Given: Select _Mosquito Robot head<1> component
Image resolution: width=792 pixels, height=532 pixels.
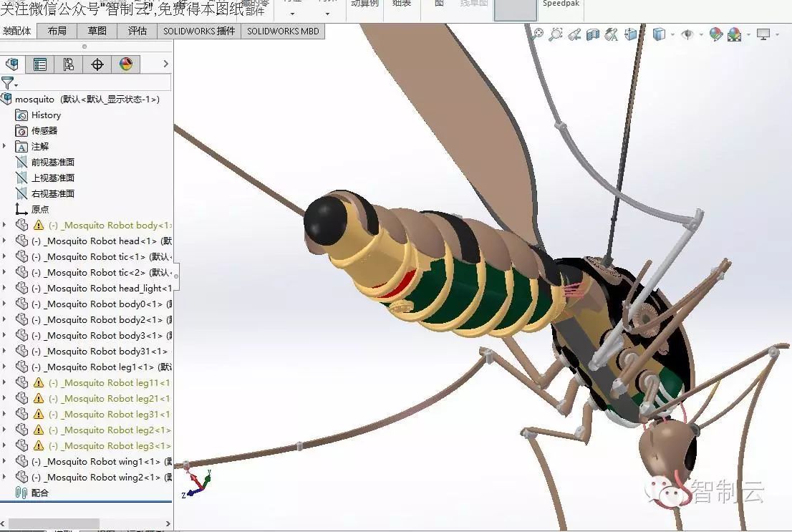Looking at the screenshot, I should tap(94, 241).
